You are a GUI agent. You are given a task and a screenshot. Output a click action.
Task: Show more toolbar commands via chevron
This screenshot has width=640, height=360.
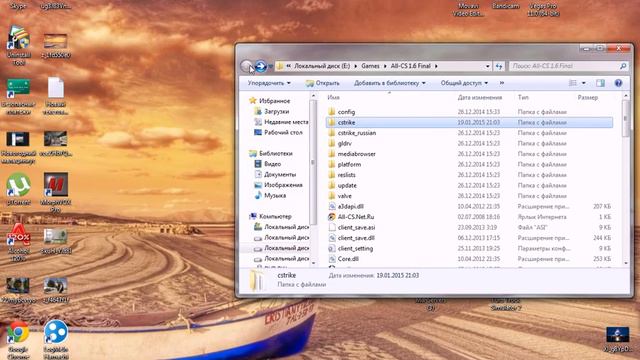tap(502, 83)
